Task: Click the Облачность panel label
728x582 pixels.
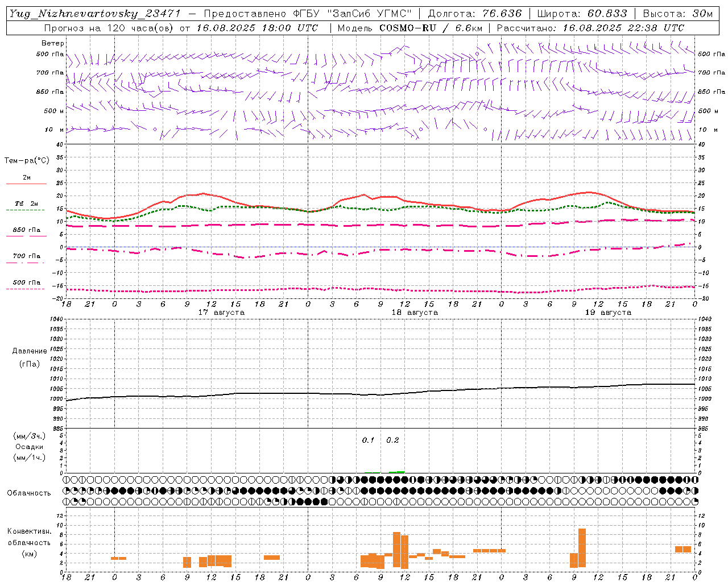Action: (29, 493)
